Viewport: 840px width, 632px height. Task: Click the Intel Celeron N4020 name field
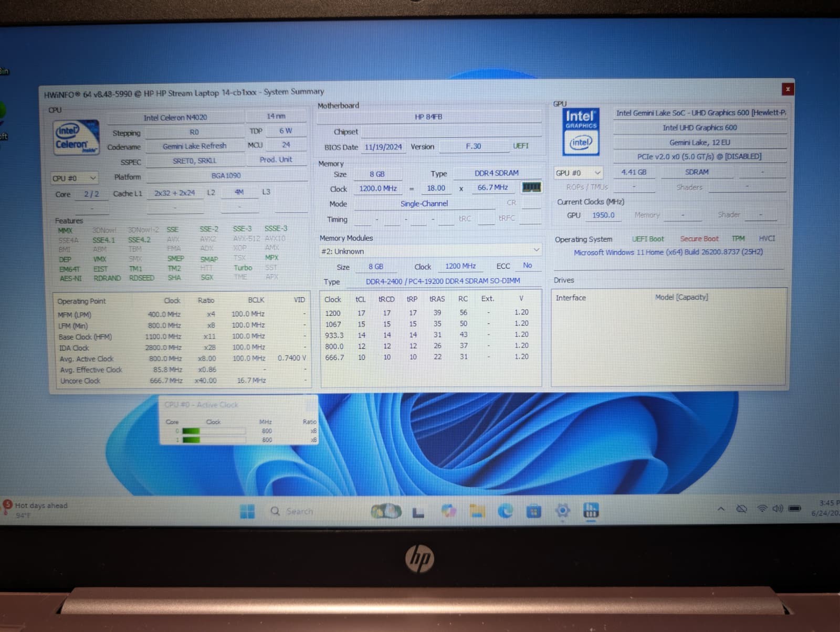point(175,118)
